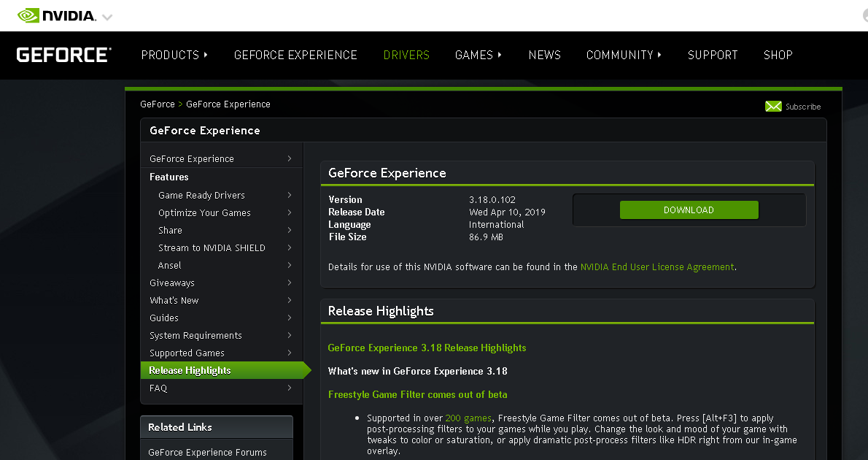Open What's New in the sidebar
The width and height of the screenshot is (868, 460).
[x=222, y=300]
